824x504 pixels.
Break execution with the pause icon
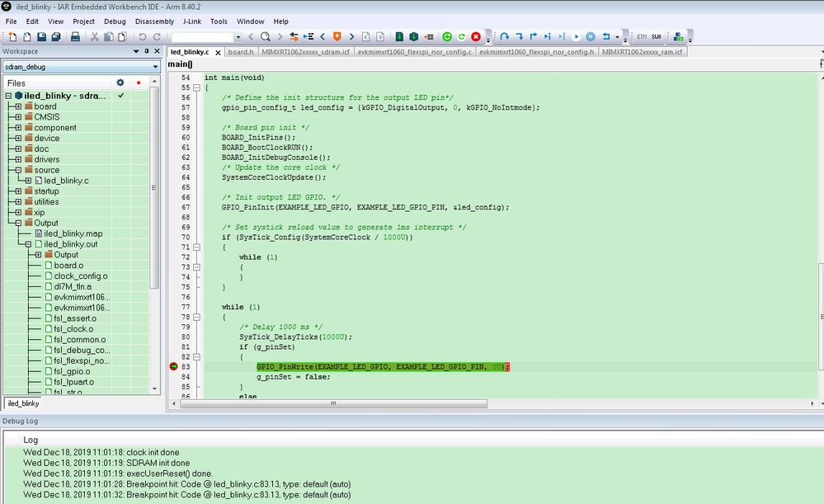(x=591, y=37)
